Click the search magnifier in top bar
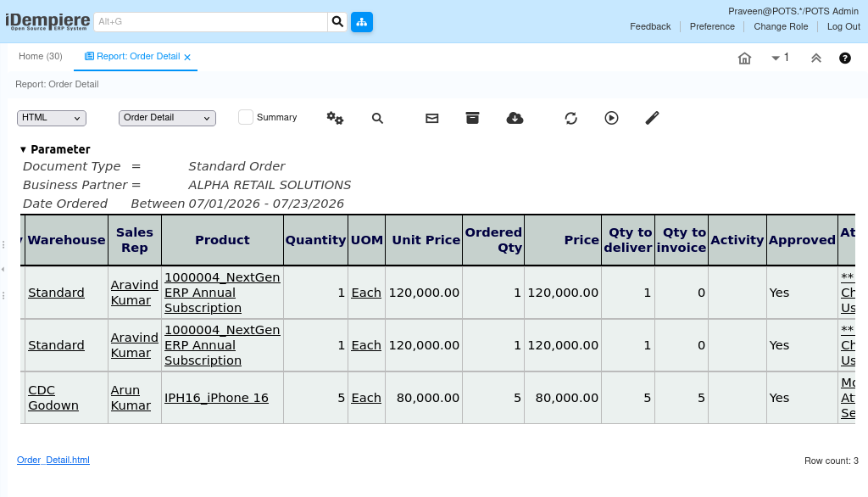 pyautogui.click(x=337, y=22)
